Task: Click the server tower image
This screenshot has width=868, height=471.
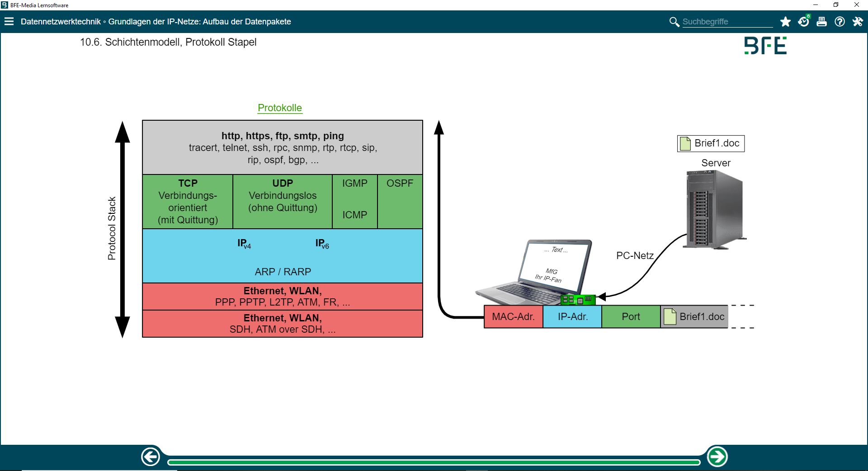Action: 714,210
